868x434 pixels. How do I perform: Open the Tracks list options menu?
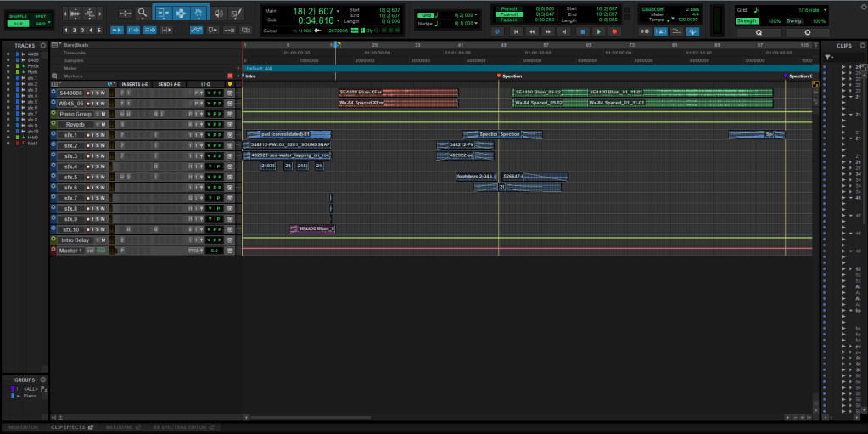pos(42,45)
